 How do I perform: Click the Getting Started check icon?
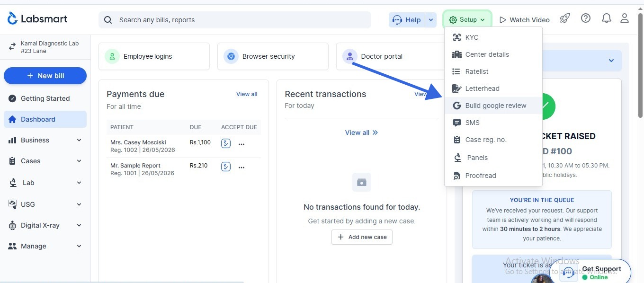(12, 98)
